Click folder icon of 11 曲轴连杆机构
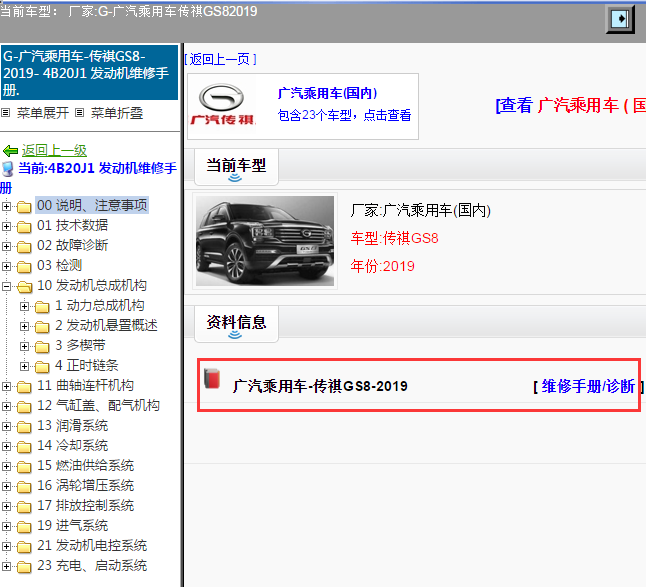Screen dimensions: 646x587 [x=24, y=386]
